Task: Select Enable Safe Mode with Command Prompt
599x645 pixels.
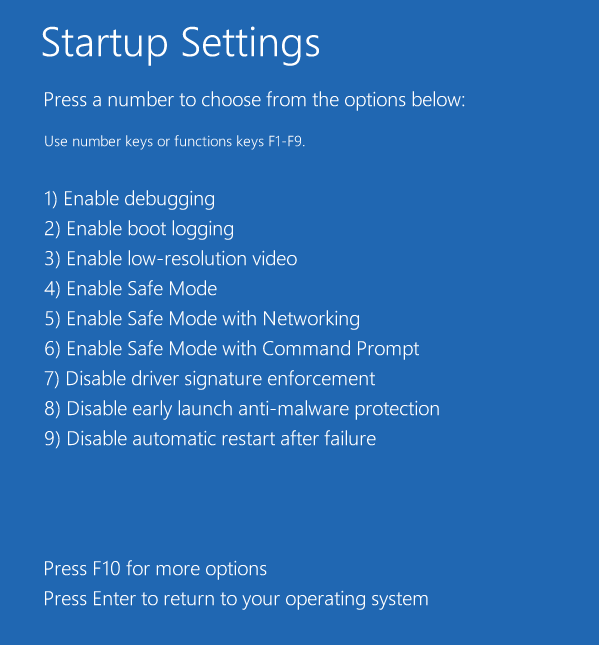Action: [232, 349]
